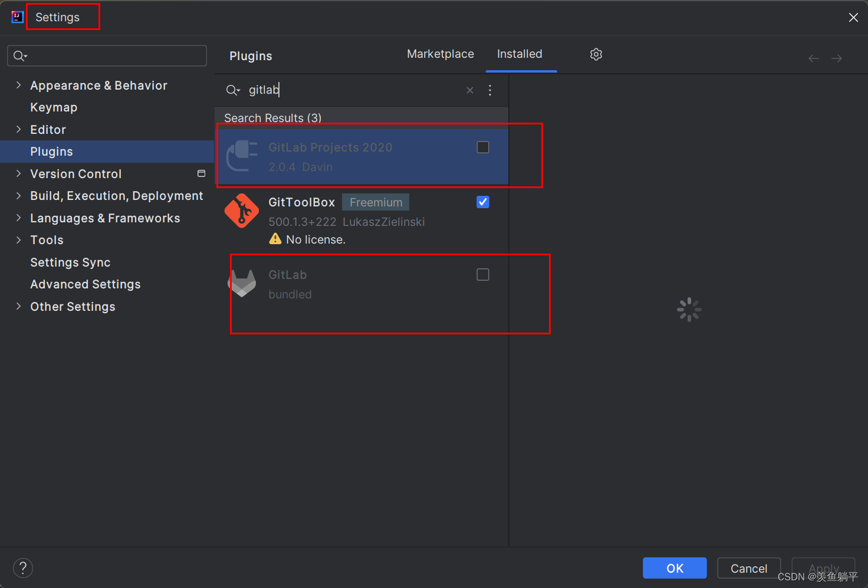868x588 pixels.
Task: Click the GitLab fox plugin icon
Action: point(242,282)
